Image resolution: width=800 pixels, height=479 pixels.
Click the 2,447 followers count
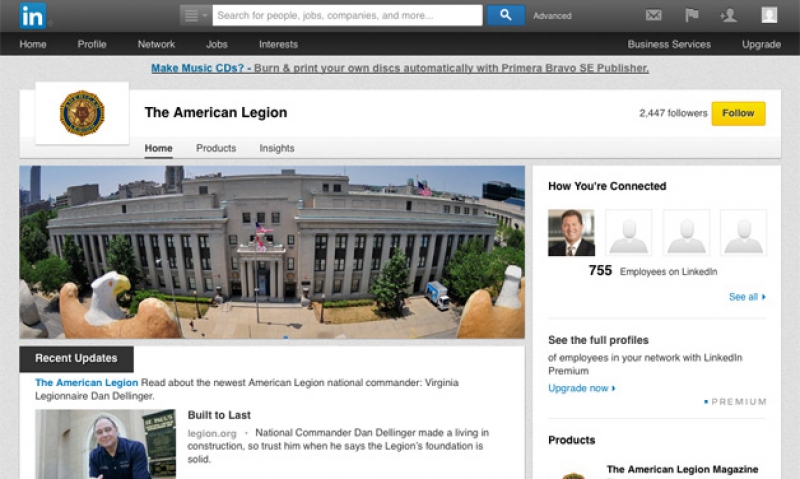[x=673, y=113]
